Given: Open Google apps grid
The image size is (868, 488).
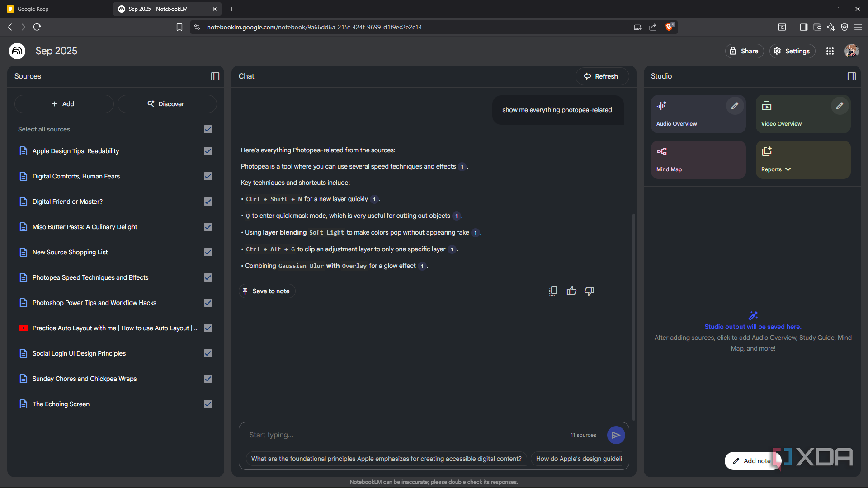Looking at the screenshot, I should (830, 51).
